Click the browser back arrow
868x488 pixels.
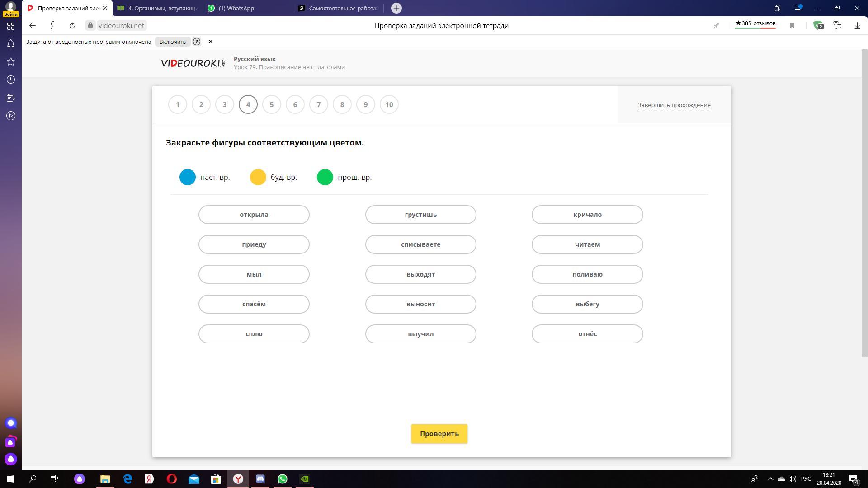[33, 26]
